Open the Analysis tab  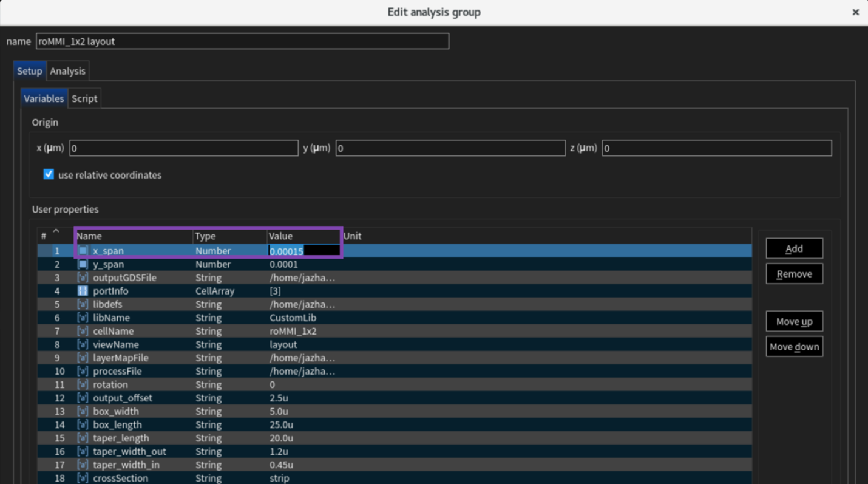point(67,71)
